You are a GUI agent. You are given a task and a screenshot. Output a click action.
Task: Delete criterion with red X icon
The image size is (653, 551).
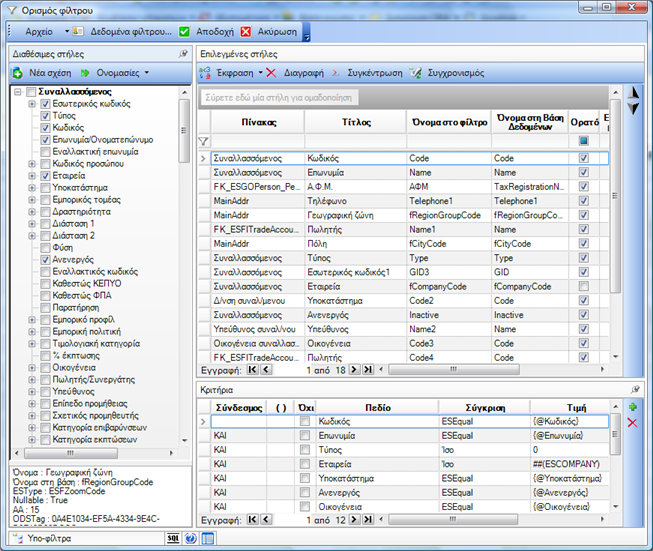pyautogui.click(x=632, y=423)
